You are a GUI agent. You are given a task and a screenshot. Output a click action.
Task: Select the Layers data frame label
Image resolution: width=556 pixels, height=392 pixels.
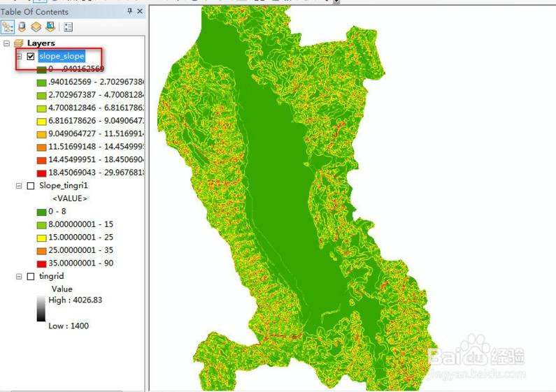point(41,43)
